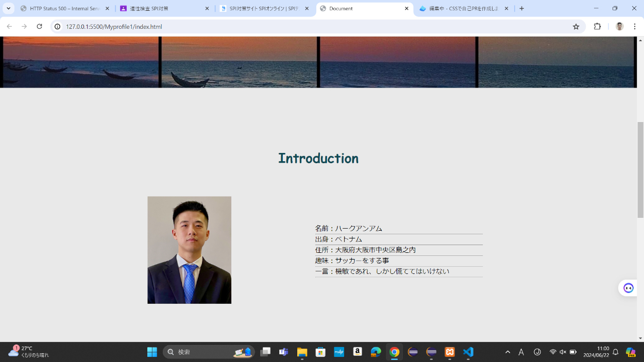Click the Chrome profile avatar
The image size is (644, 362).
tap(619, 26)
